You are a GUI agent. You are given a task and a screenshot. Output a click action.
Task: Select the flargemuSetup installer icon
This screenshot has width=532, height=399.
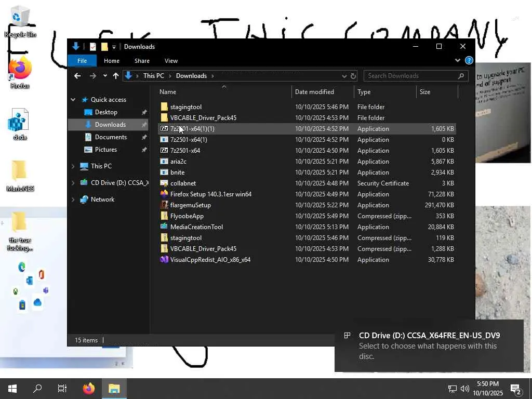[164, 205]
